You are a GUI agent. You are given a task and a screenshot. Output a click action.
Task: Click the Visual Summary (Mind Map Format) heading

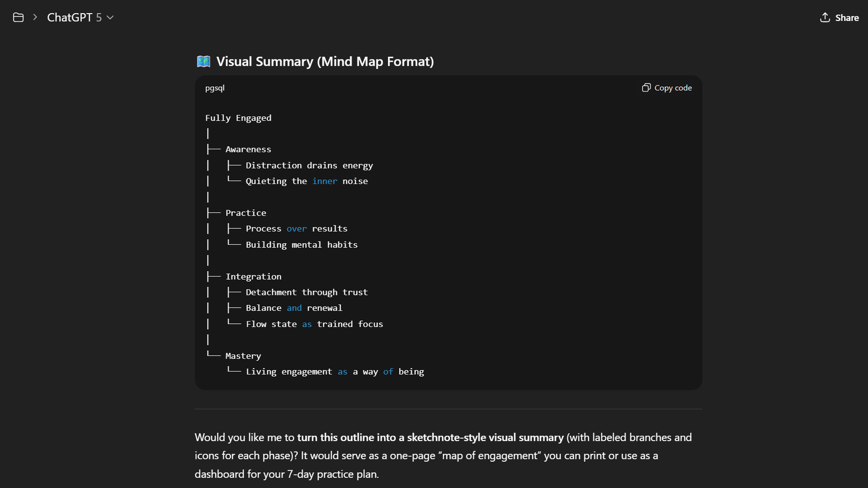click(325, 62)
